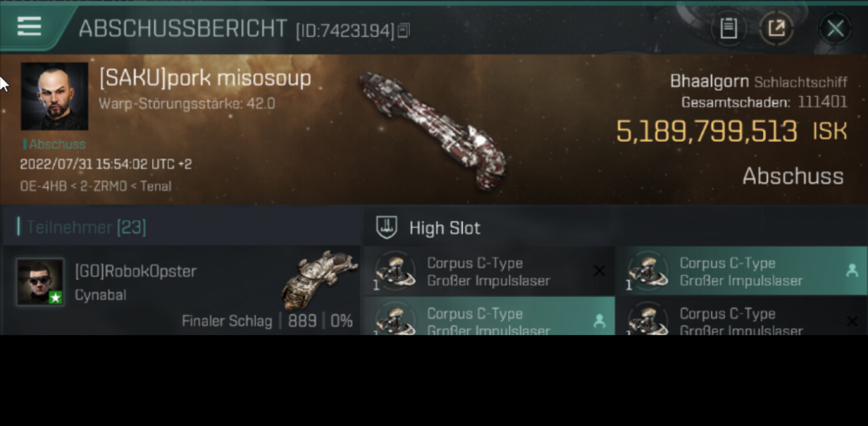This screenshot has height=426, width=868.
Task: Click the High Slot shield icon
Action: tap(387, 228)
